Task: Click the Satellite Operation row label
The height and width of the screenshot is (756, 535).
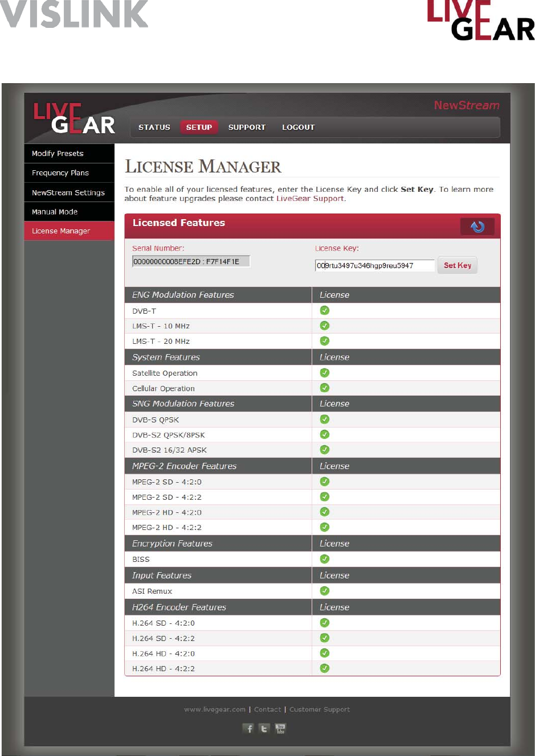Action: pyautogui.click(x=165, y=373)
